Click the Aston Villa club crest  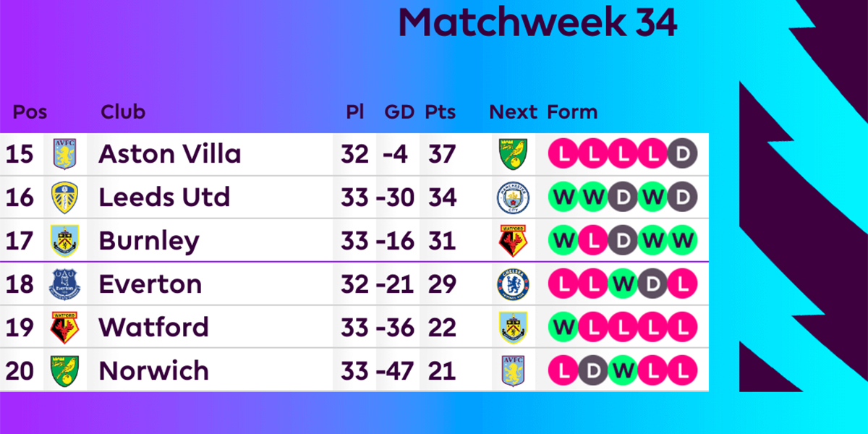click(x=64, y=154)
